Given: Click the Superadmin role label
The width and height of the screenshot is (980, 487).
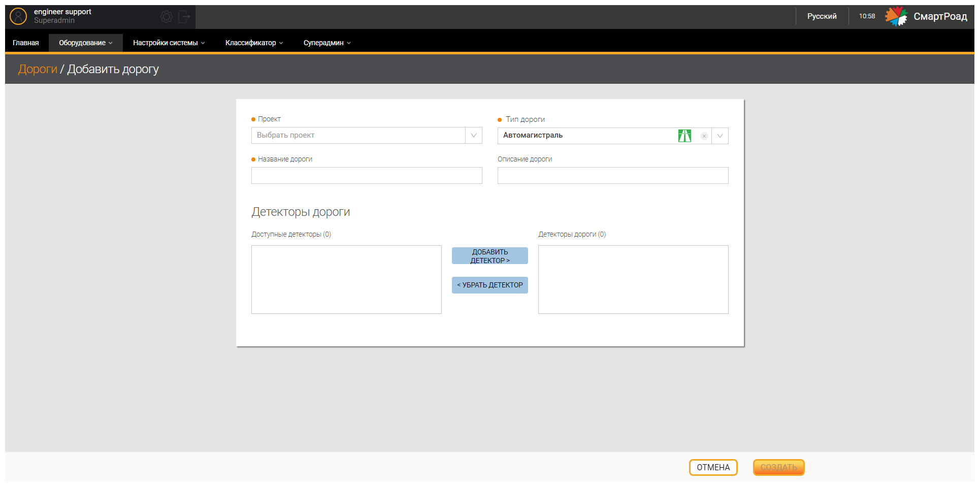Looking at the screenshot, I should click(54, 20).
